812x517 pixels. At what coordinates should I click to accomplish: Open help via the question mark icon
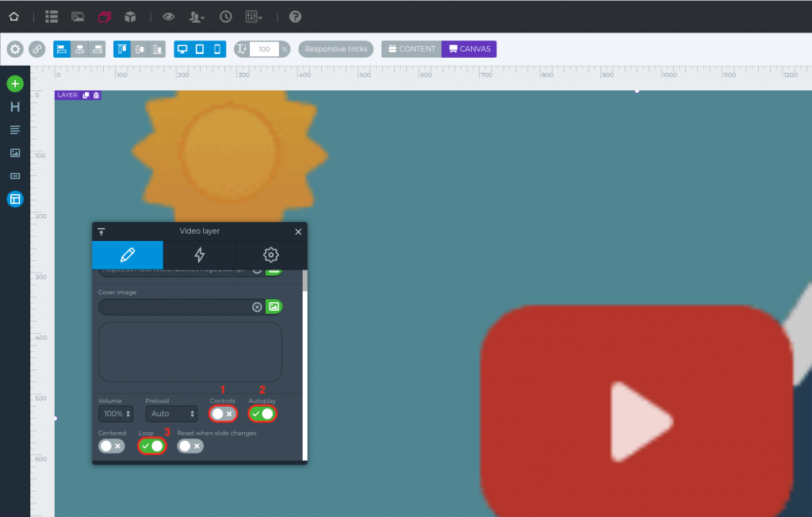(295, 17)
